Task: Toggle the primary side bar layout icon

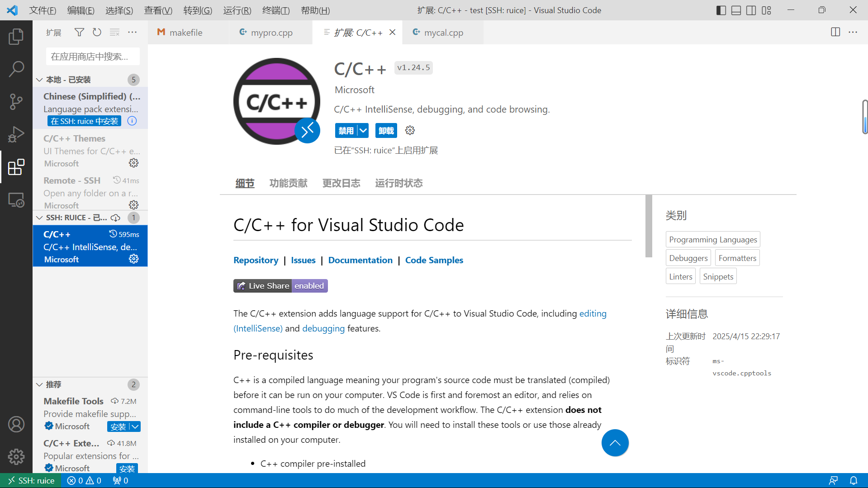Action: pyautogui.click(x=721, y=10)
